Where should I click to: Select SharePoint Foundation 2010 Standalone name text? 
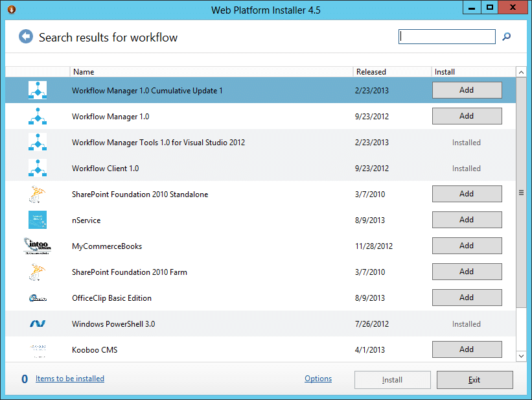[x=140, y=194]
